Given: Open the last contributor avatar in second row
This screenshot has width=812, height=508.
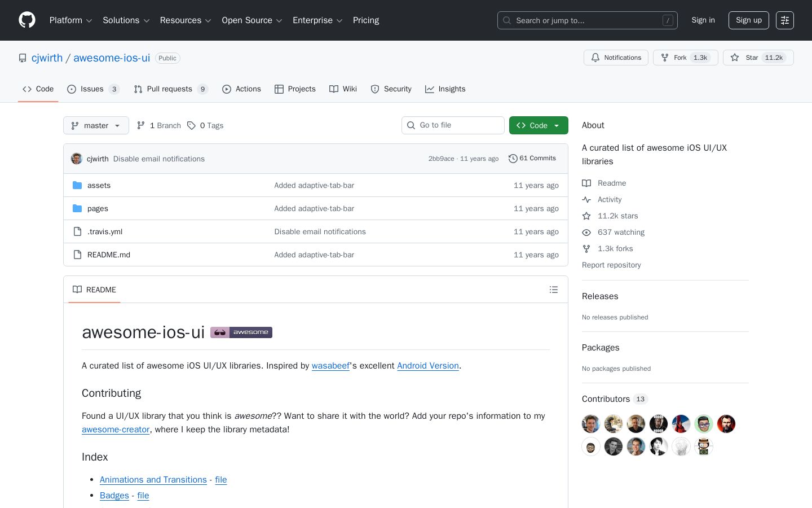Looking at the screenshot, I should point(704,446).
